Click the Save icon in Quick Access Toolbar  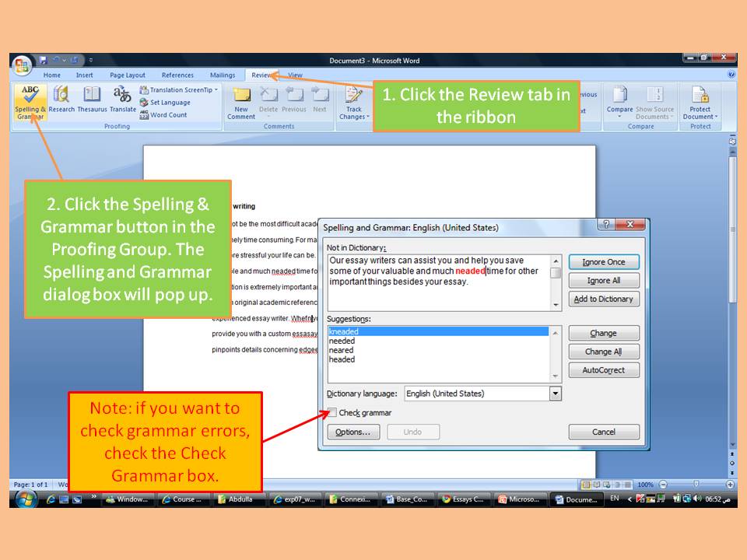tap(44, 60)
